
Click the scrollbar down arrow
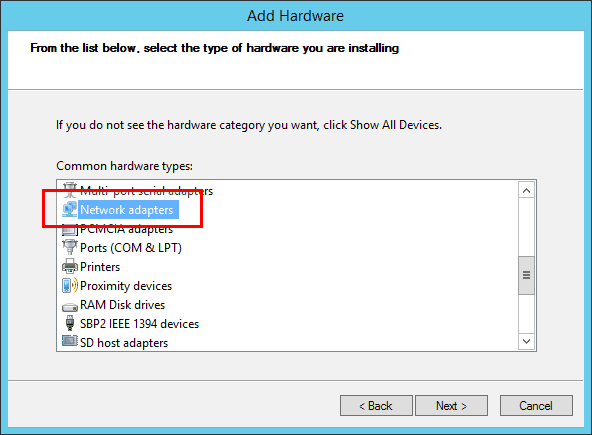coord(526,341)
